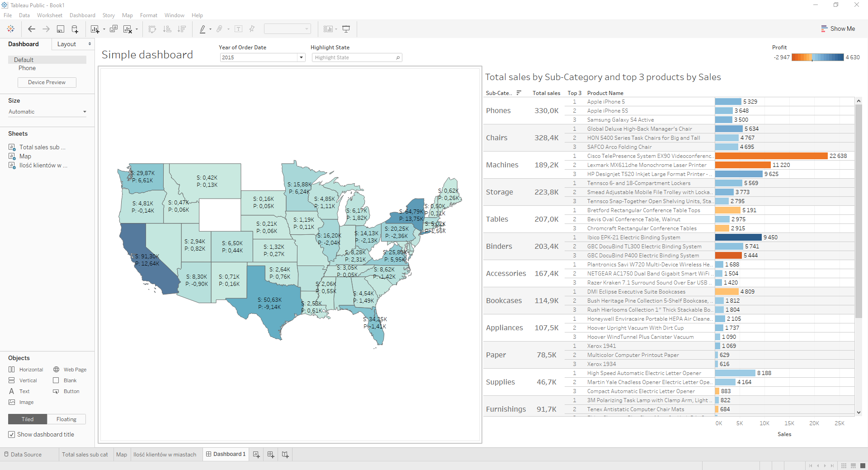Click the Undo back arrow icon
Viewport: 868px width, 470px height.
coord(31,29)
